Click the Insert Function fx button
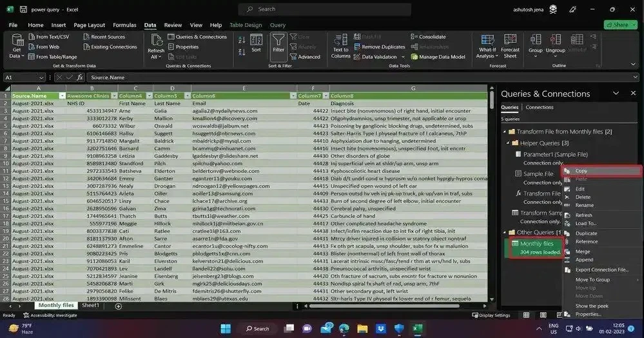 click(x=80, y=77)
